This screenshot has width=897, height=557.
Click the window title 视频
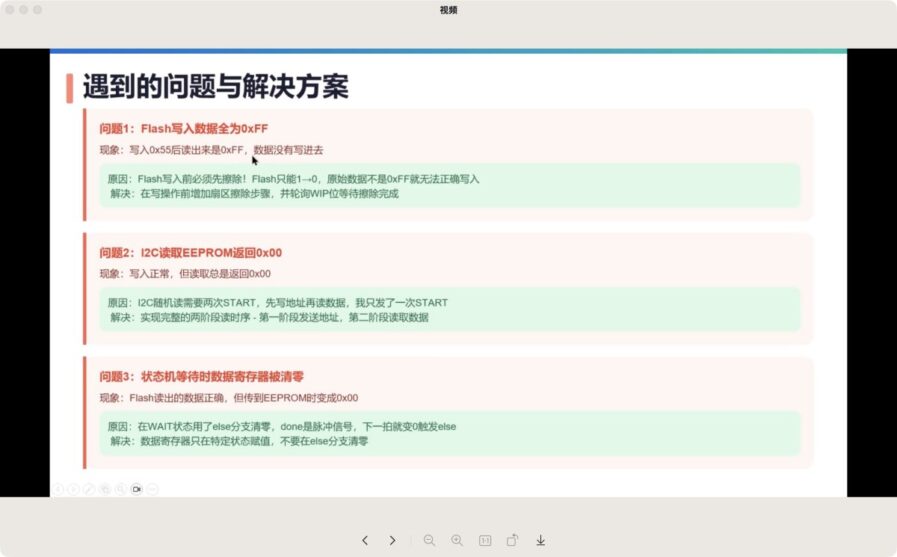pos(448,10)
